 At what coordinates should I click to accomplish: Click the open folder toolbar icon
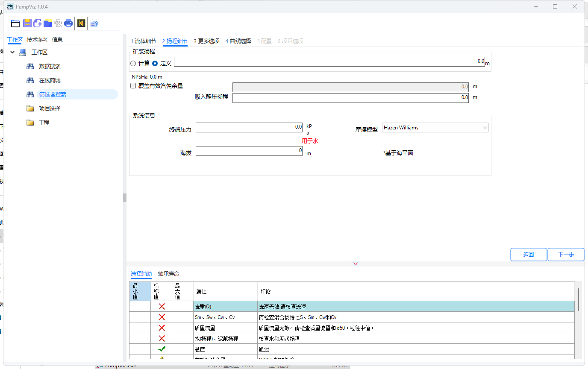click(x=15, y=23)
